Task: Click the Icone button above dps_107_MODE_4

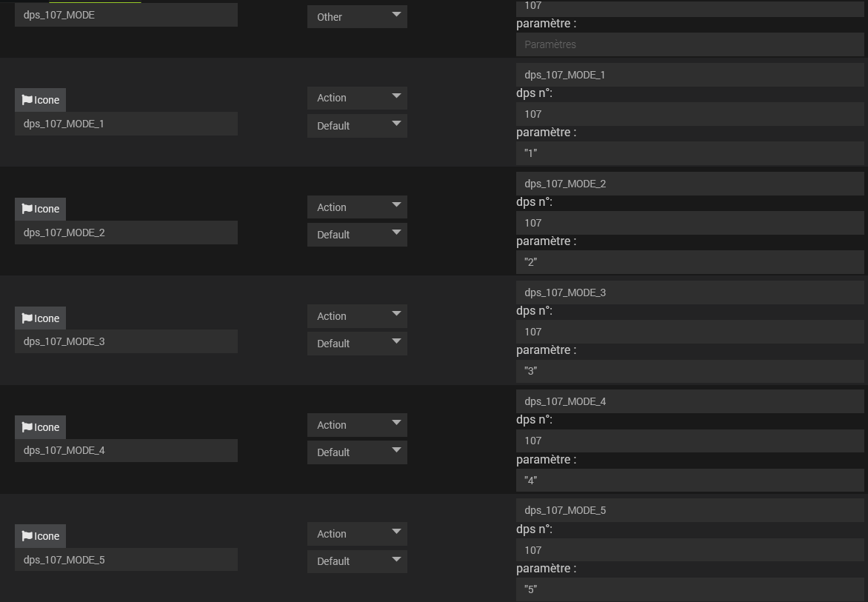Action: click(x=40, y=427)
